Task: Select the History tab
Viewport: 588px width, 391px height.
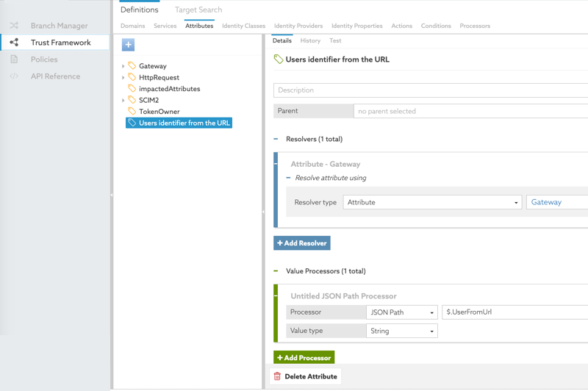Action: tap(310, 40)
